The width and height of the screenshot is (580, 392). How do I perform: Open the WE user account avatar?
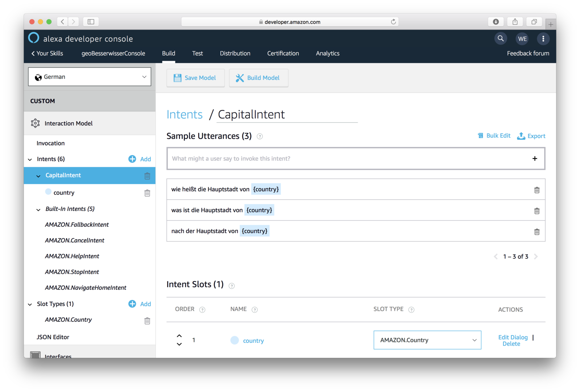click(x=522, y=39)
